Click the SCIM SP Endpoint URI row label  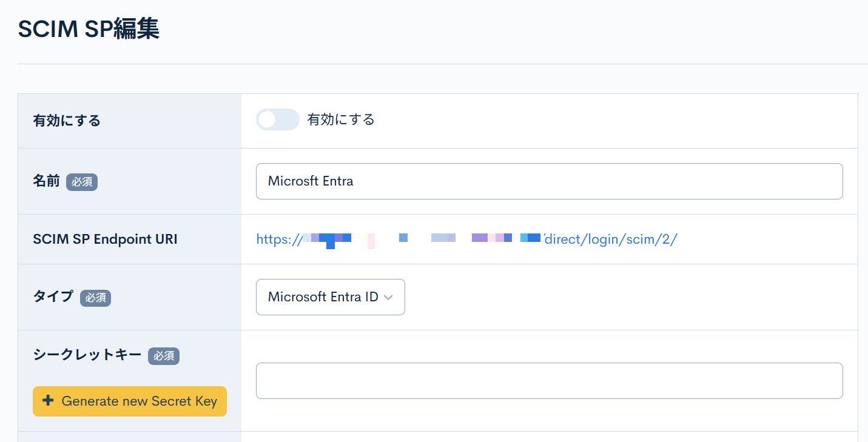(104, 239)
